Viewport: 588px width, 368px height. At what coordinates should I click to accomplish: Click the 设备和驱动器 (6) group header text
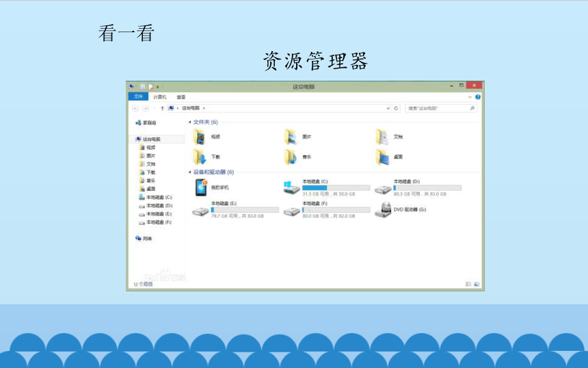214,172
